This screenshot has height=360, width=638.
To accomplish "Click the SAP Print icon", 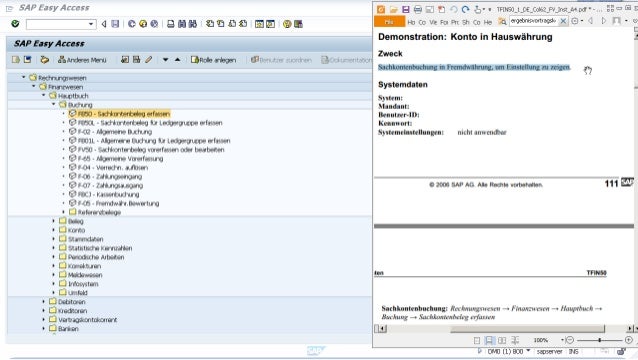I will click(171, 24).
